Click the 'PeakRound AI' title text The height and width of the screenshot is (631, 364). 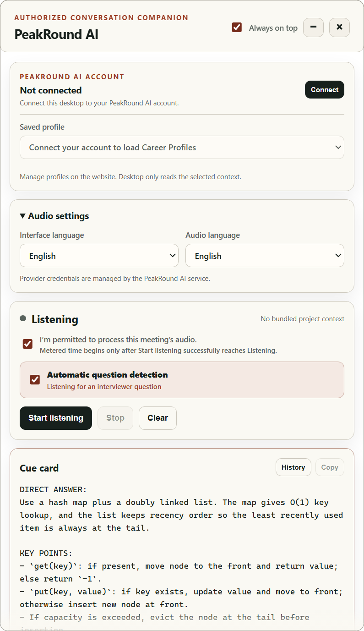tap(56, 34)
